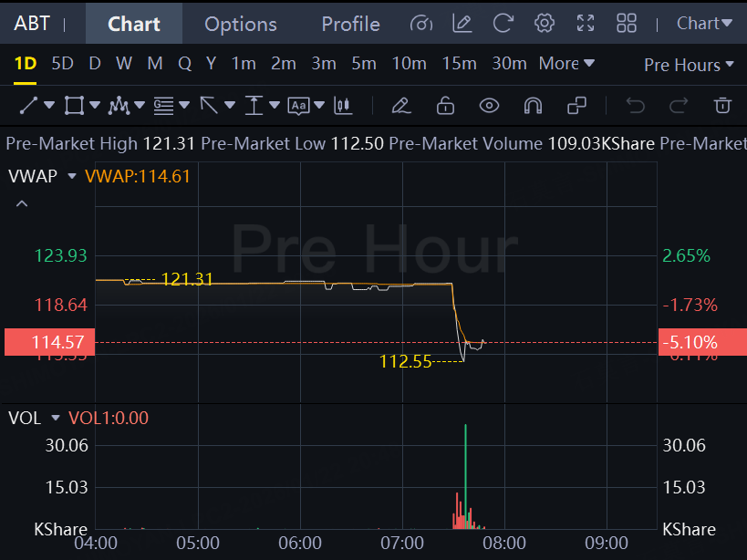Collapse the chart using up chevron
This screenshot has height=560, width=747.
22,203
